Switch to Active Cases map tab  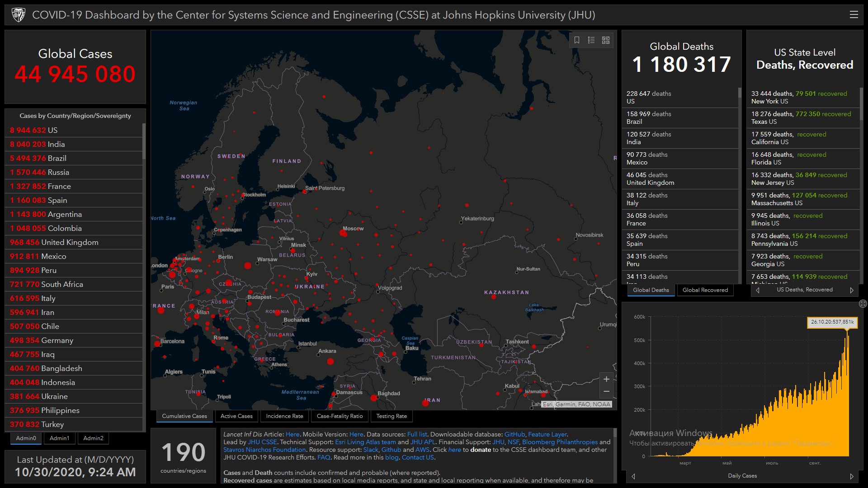pos(236,416)
